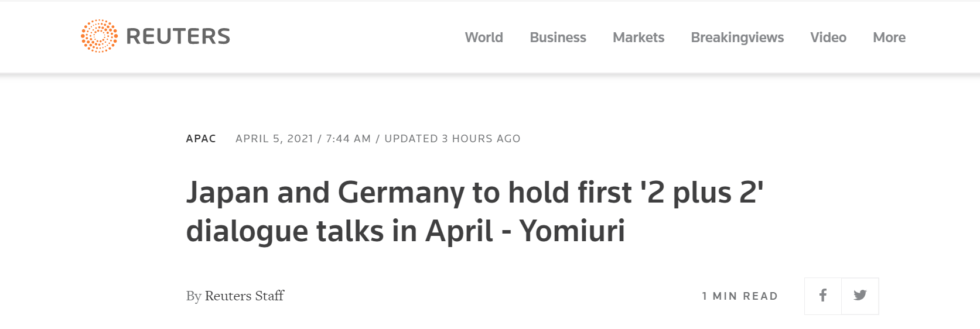Share the article on Facebook
The image size is (980, 329).
click(823, 296)
